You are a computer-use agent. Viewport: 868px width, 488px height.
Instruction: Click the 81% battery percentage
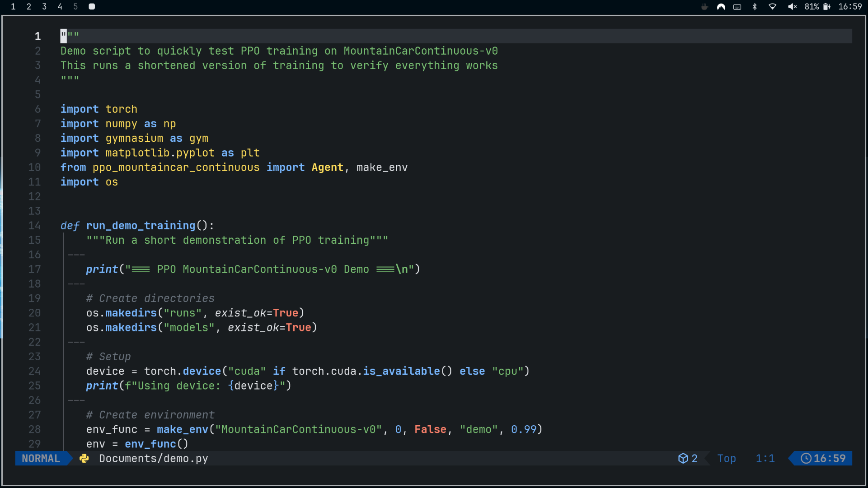pyautogui.click(x=812, y=7)
